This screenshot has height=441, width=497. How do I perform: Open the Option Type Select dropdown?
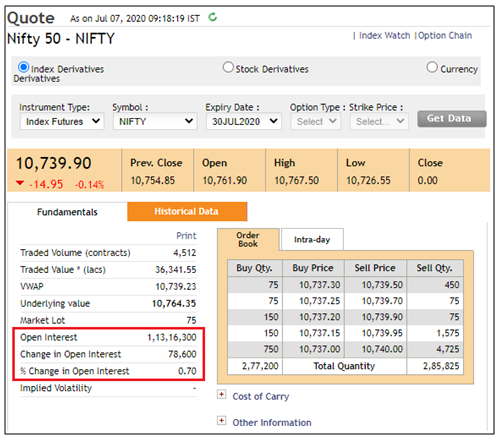pos(316,121)
